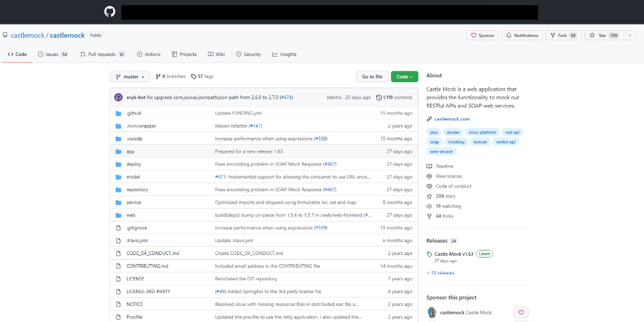This screenshot has width=644, height=322.
Task: Expand the green Code dropdown button
Action: coord(404,77)
